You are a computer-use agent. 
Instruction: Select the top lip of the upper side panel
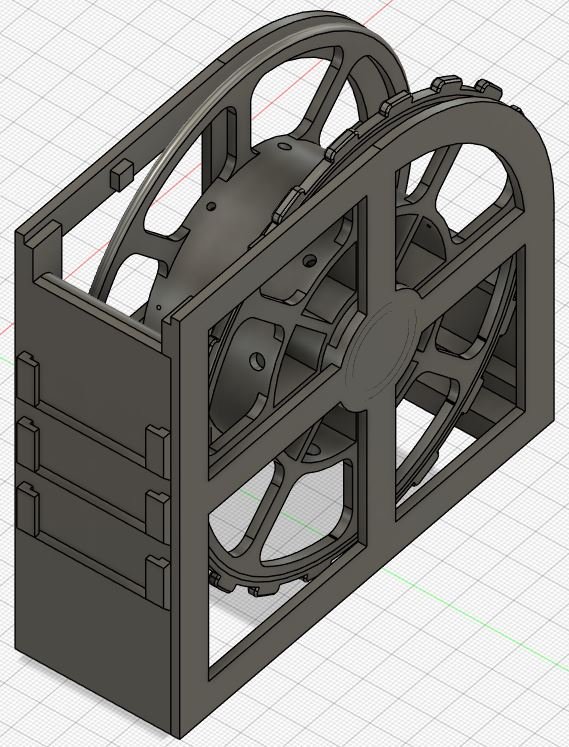(102, 306)
